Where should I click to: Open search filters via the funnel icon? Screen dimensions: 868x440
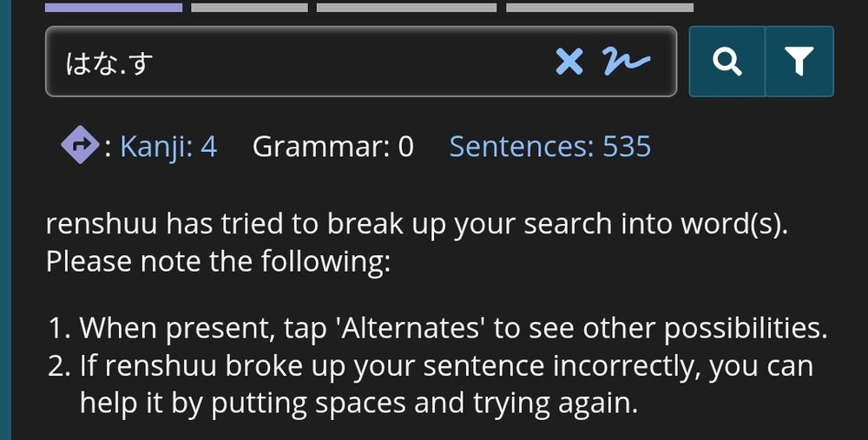pos(799,62)
